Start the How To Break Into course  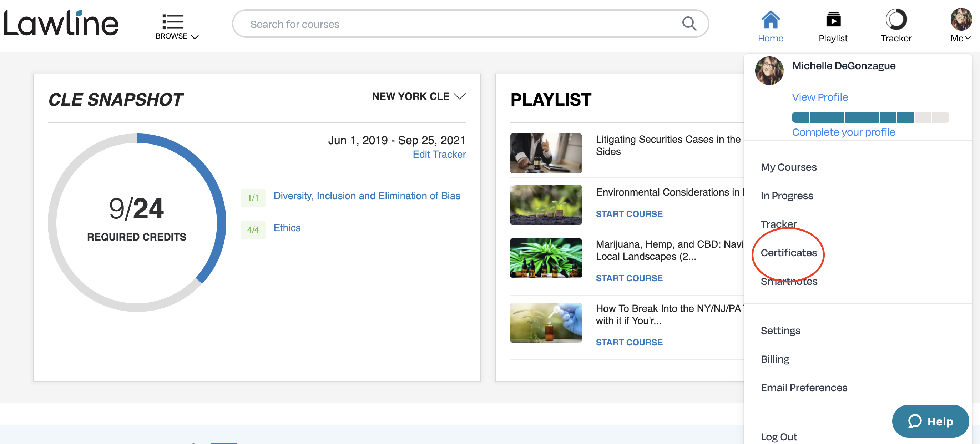[629, 343]
